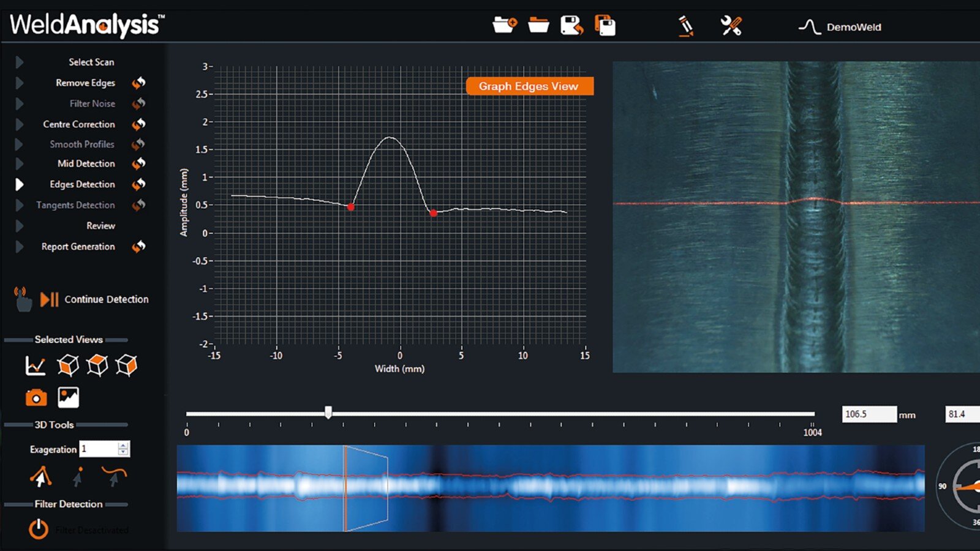Click the Save As floppy disks icon
Viewport: 980px width, 551px height.
[x=605, y=26]
